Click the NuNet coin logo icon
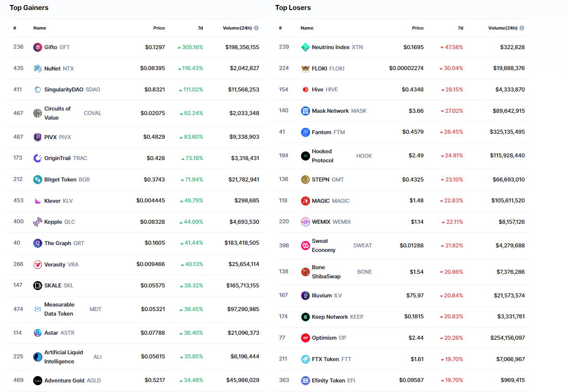This screenshot has width=567, height=392. 38,69
